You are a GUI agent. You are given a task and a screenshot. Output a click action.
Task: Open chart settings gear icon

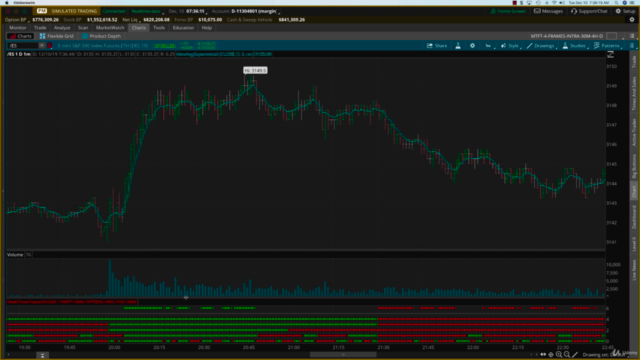point(472,46)
